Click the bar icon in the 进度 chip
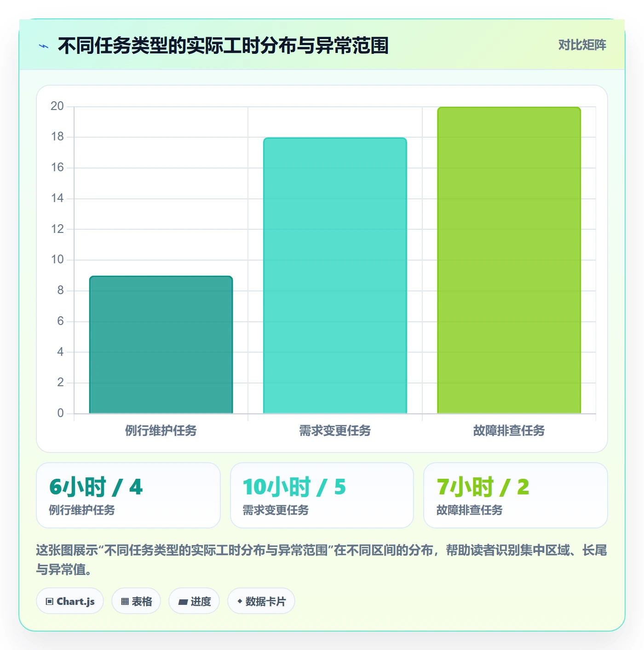This screenshot has height=650, width=644. 183,602
